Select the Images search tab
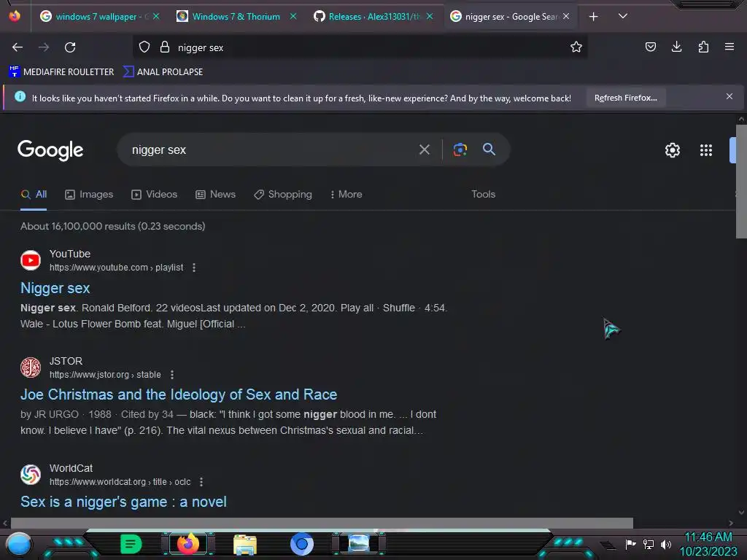The height and width of the screenshot is (560, 747). [x=89, y=194]
